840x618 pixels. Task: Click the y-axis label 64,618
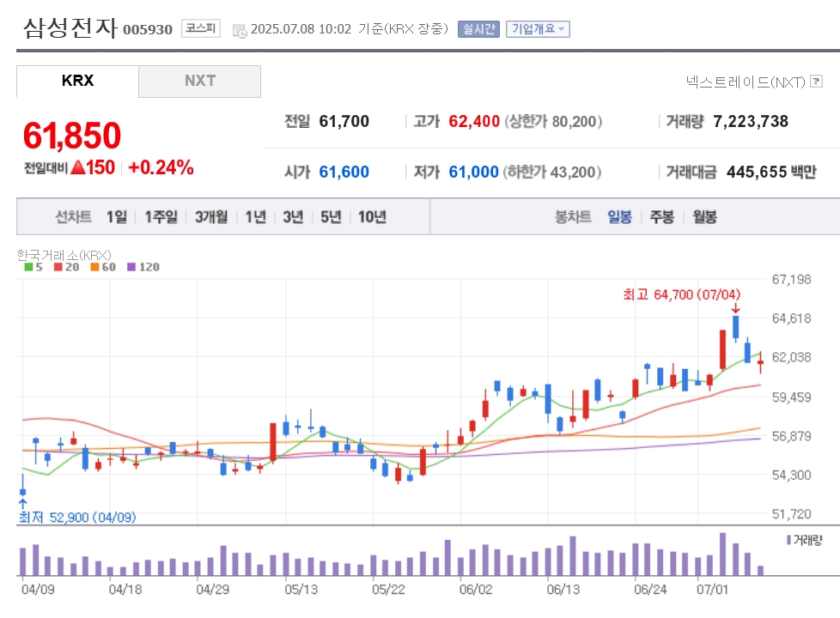point(791,318)
